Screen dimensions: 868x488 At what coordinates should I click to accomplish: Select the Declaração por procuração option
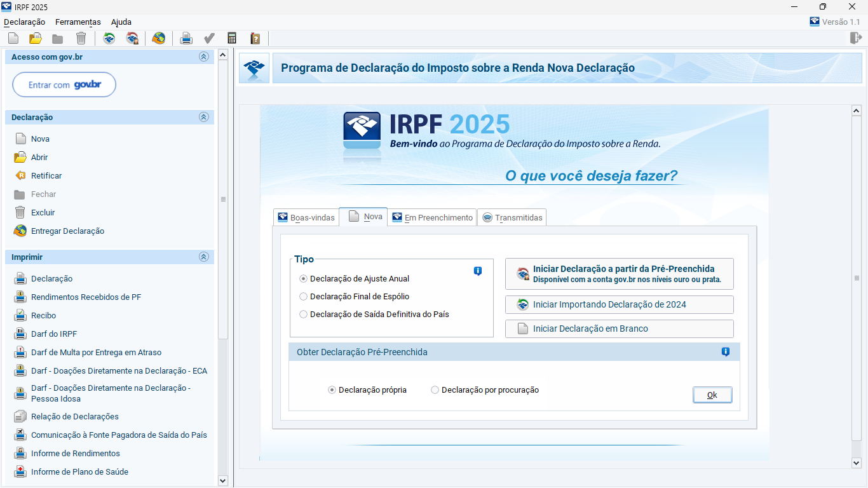pyautogui.click(x=435, y=390)
